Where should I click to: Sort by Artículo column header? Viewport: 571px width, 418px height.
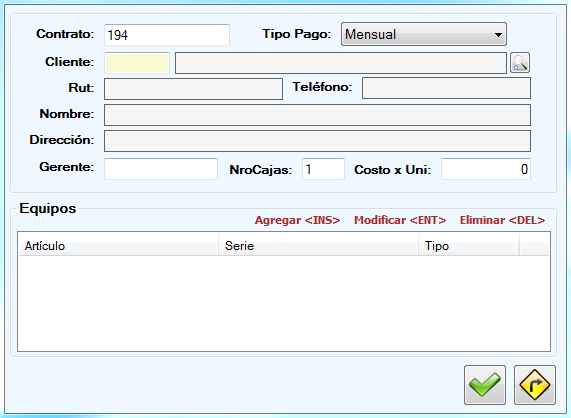pos(119,246)
